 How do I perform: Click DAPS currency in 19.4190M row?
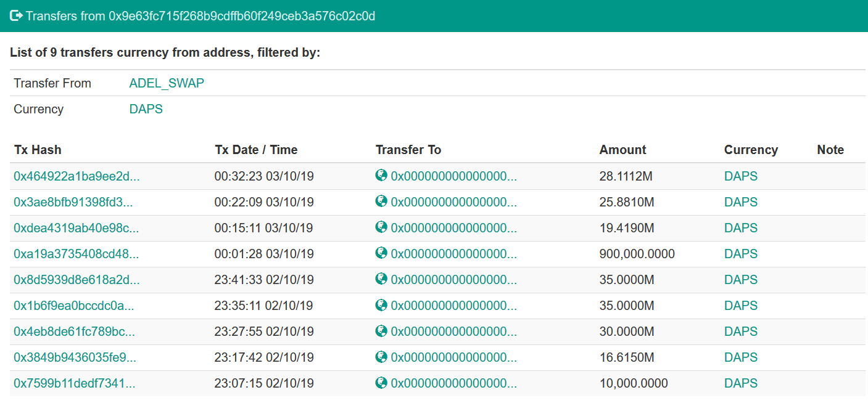[x=741, y=228]
